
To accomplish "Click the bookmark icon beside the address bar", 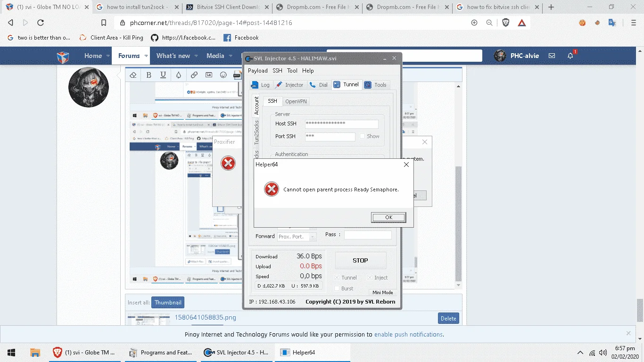I will [104, 23].
